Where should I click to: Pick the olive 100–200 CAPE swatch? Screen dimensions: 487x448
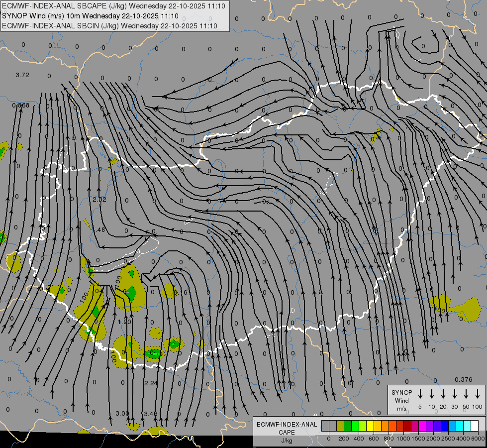(340, 426)
